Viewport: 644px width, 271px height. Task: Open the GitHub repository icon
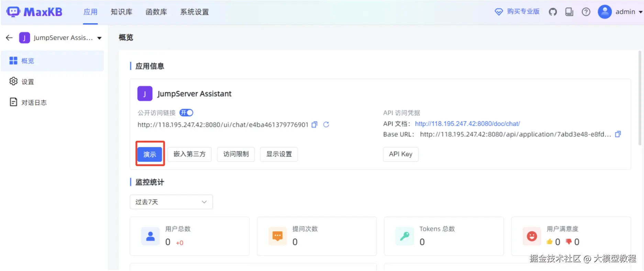(553, 12)
